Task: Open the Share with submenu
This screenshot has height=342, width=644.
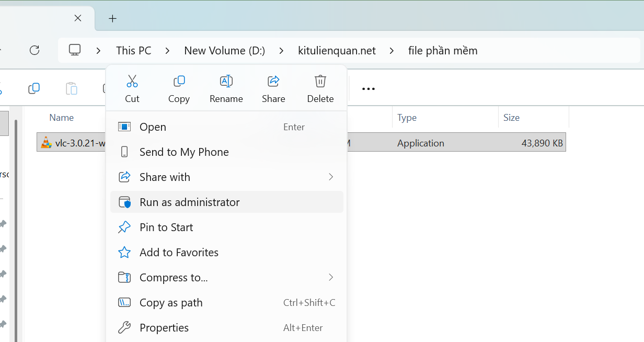Action: click(227, 177)
